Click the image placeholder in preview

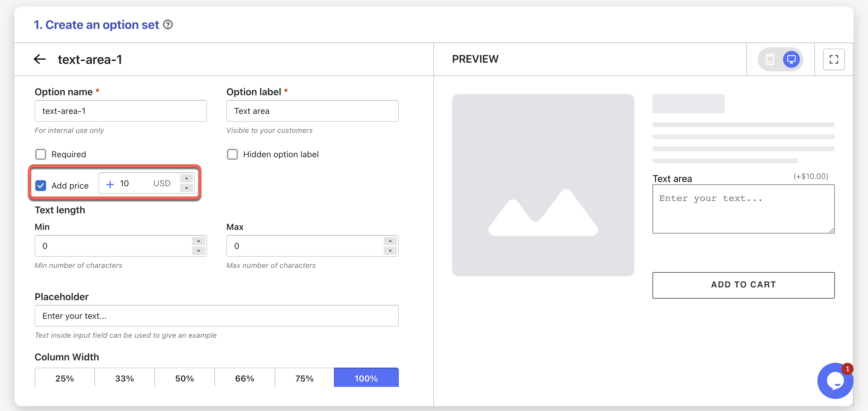[543, 185]
